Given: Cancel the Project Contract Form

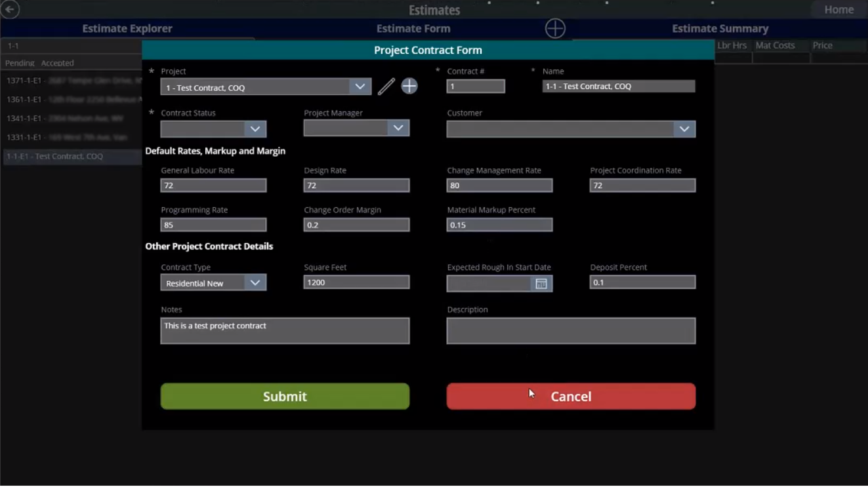Looking at the screenshot, I should [570, 396].
